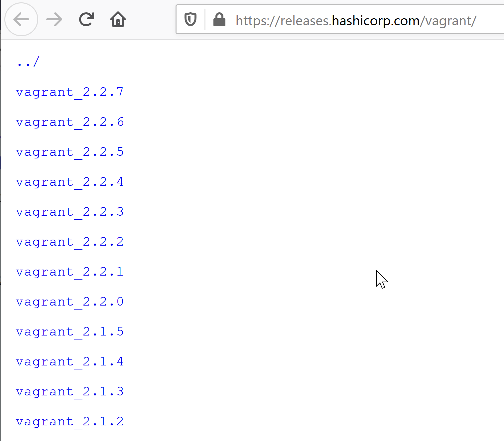This screenshot has width=504, height=441.
Task: Go to the browser Home page icon
Action: (118, 20)
